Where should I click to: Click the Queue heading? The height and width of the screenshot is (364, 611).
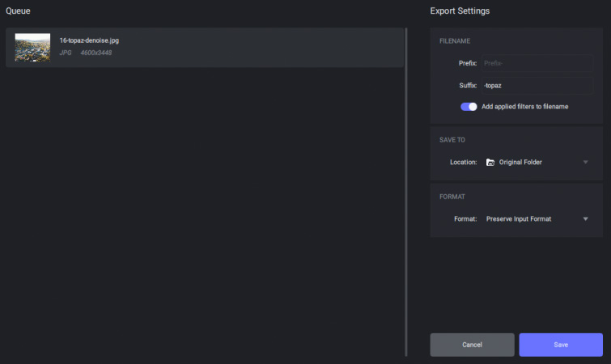tap(19, 11)
